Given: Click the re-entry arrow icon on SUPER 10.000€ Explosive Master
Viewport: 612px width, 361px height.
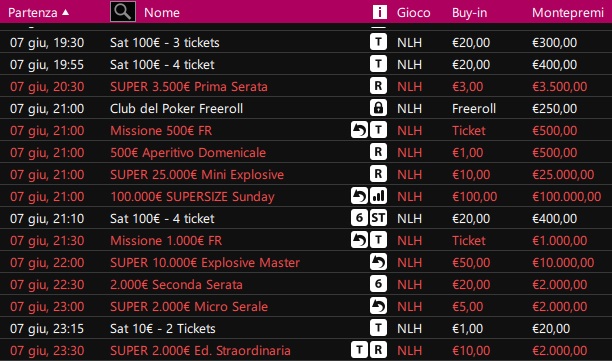Looking at the screenshot, I should (x=378, y=262).
